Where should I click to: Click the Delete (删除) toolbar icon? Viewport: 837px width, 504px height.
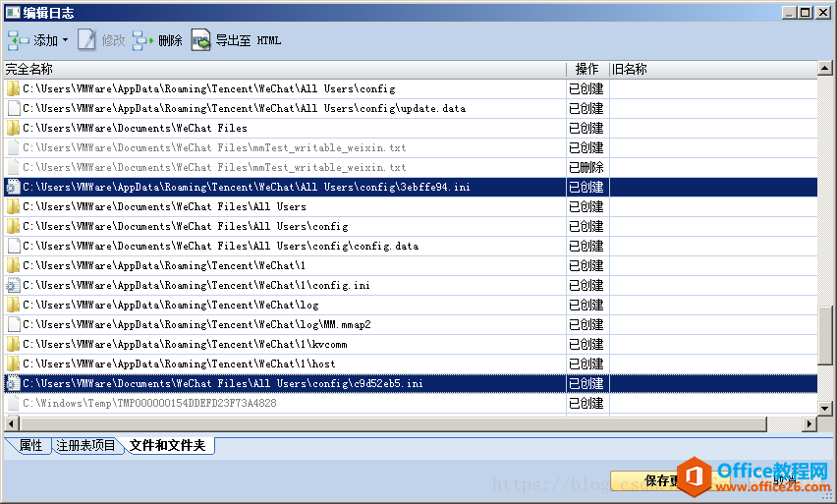pos(143,40)
